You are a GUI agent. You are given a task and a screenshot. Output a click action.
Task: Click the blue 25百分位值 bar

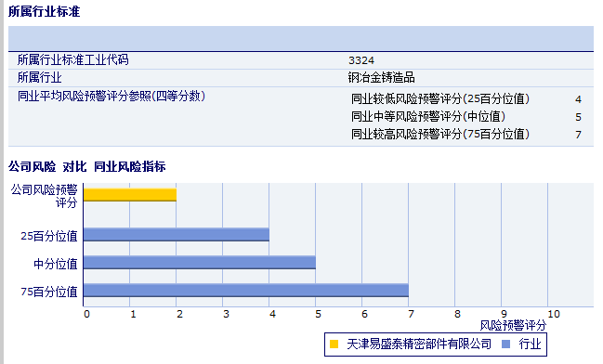tap(177, 235)
